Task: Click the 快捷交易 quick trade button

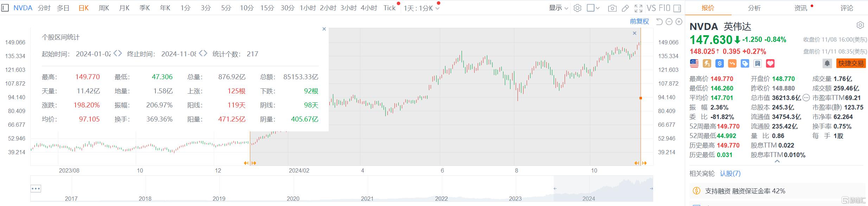Action: click(x=851, y=63)
